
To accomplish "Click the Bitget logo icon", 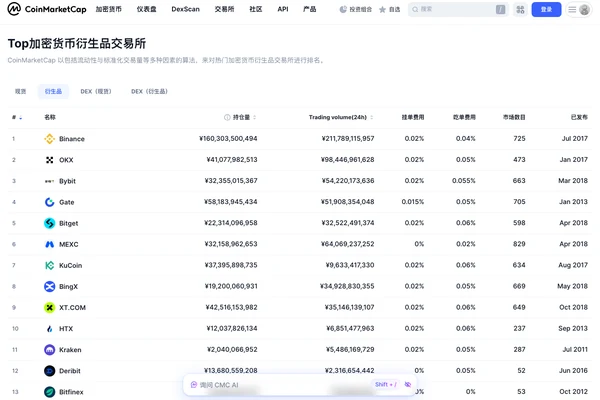I will pos(49,223).
